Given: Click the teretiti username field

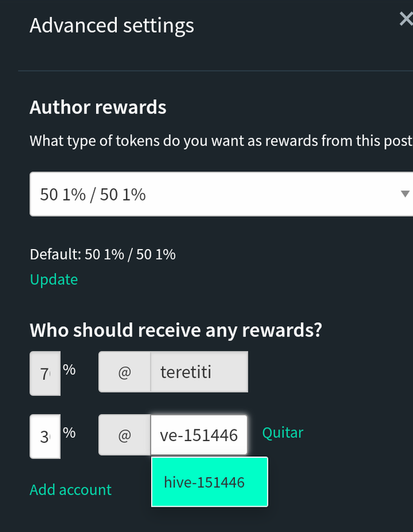Looking at the screenshot, I should [x=199, y=372].
